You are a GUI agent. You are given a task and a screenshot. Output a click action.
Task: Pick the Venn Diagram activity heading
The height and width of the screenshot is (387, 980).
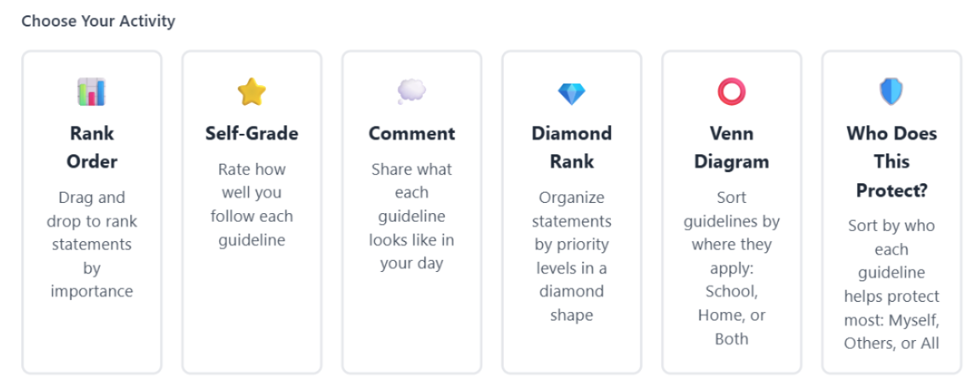click(x=732, y=147)
